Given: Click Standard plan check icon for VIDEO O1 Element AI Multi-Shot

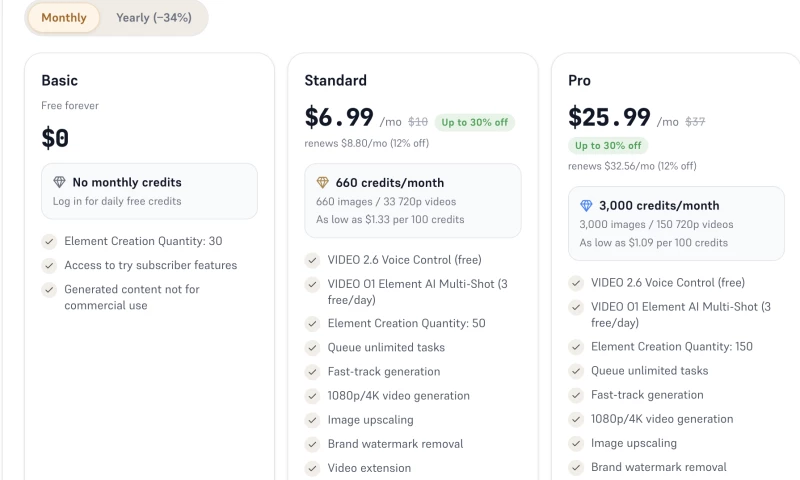Looking at the screenshot, I should [x=312, y=284].
